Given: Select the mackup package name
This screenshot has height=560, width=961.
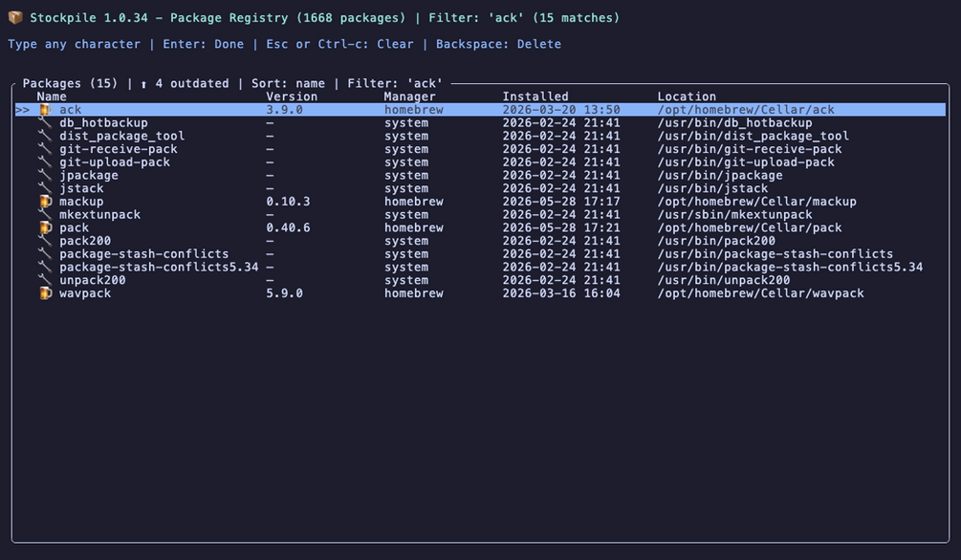Looking at the screenshot, I should (81, 202).
